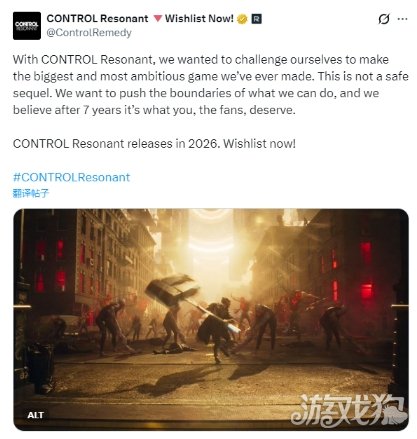The height and width of the screenshot is (439, 417).
Task: Click the Grok icon at top right
Action: [x=384, y=19]
